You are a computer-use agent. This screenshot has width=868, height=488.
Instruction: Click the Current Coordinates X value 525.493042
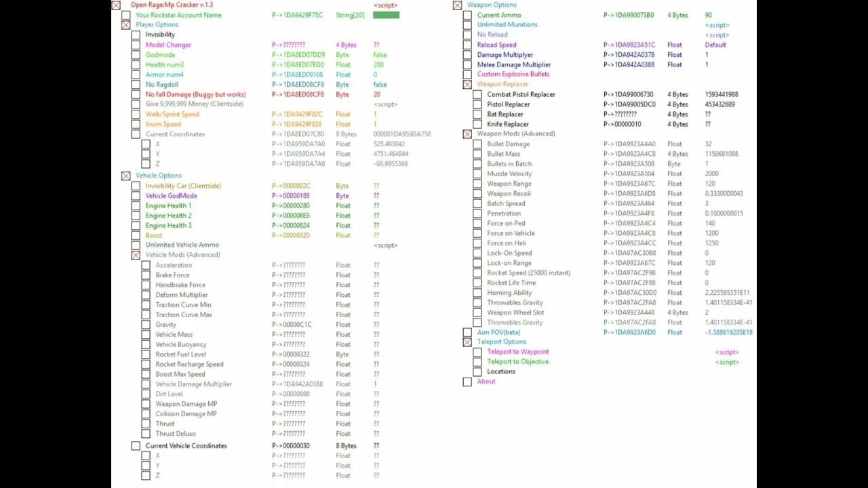point(389,144)
